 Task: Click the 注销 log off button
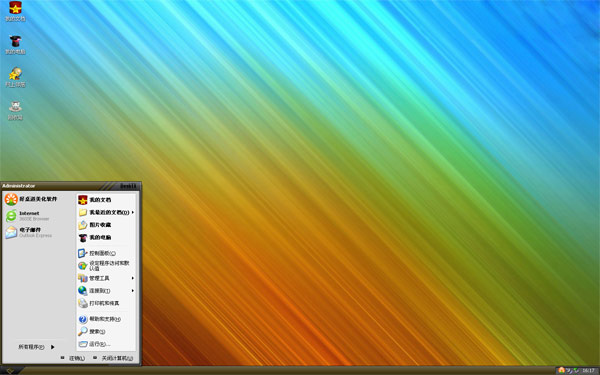pos(73,358)
